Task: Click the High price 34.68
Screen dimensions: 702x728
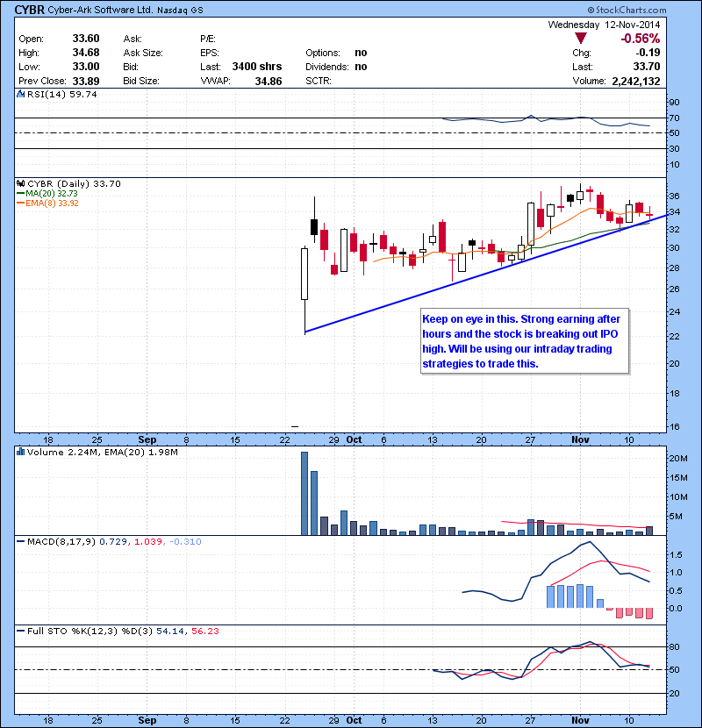Action: [86, 53]
